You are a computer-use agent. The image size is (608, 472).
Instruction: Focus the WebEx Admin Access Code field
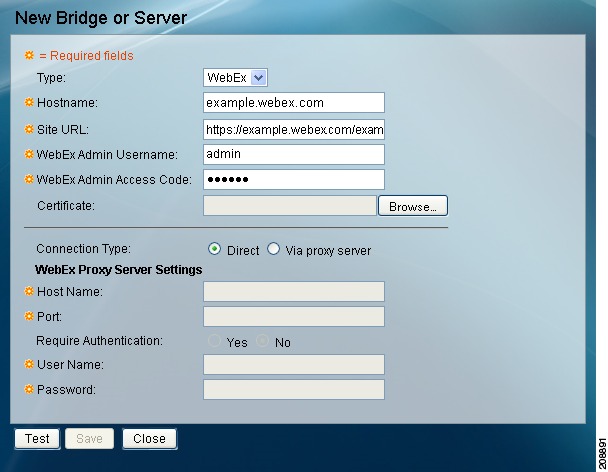tap(294, 179)
